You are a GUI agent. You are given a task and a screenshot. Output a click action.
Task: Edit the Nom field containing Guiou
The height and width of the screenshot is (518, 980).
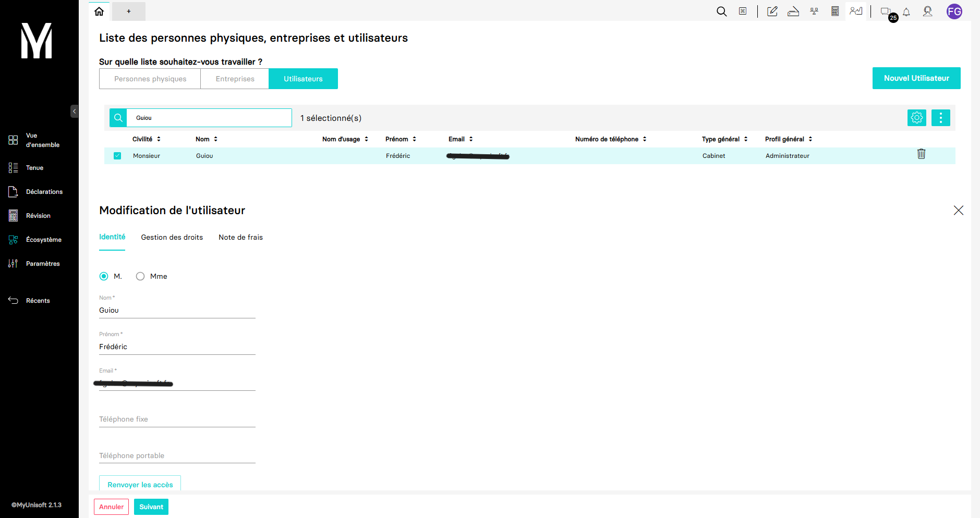[x=177, y=310]
